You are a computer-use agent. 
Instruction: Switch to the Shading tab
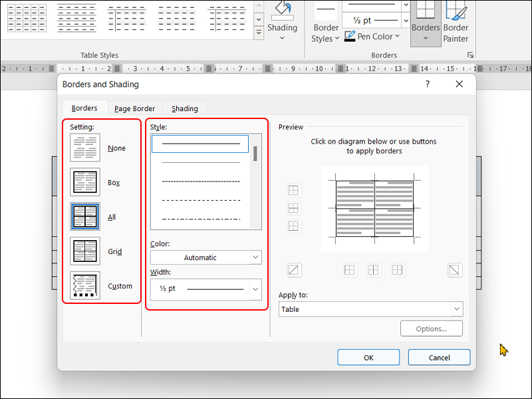(x=185, y=108)
